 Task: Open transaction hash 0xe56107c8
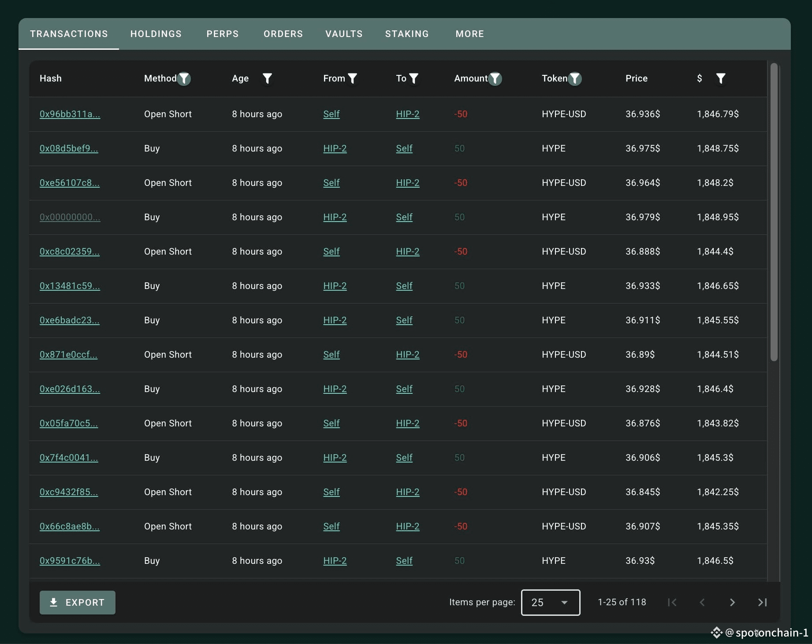point(70,183)
